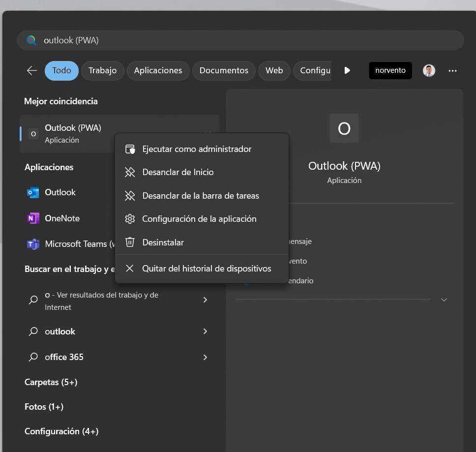476x452 pixels.
Task: Choose Desanclar de la barra de tareas
Action: pyautogui.click(x=202, y=196)
